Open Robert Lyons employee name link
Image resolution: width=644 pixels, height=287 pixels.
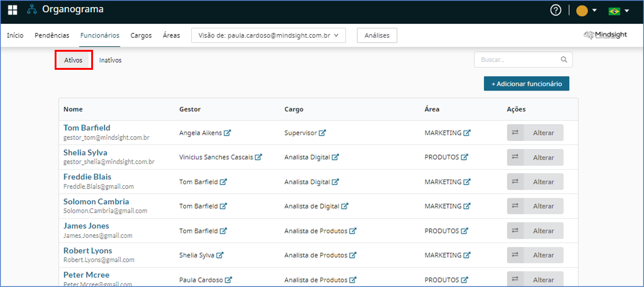pos(88,251)
